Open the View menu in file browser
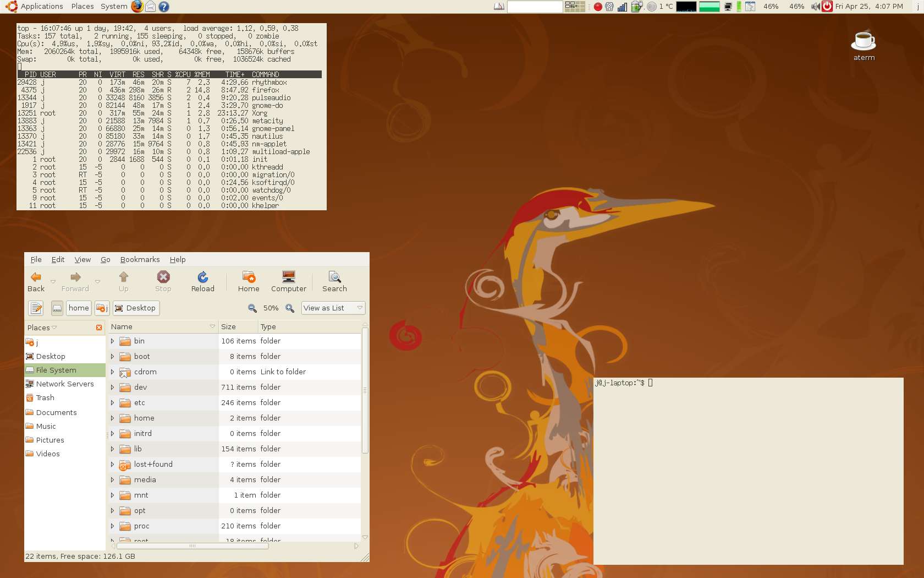 82,260
